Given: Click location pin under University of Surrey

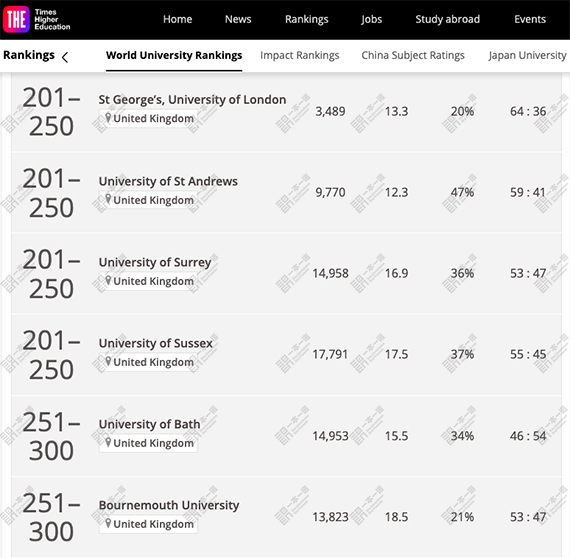Looking at the screenshot, I should (108, 280).
